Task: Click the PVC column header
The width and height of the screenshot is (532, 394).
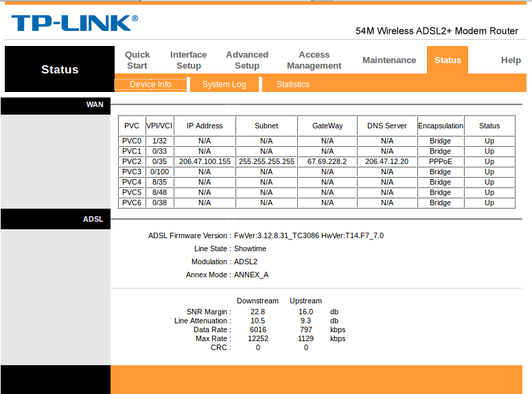Action: click(x=132, y=126)
